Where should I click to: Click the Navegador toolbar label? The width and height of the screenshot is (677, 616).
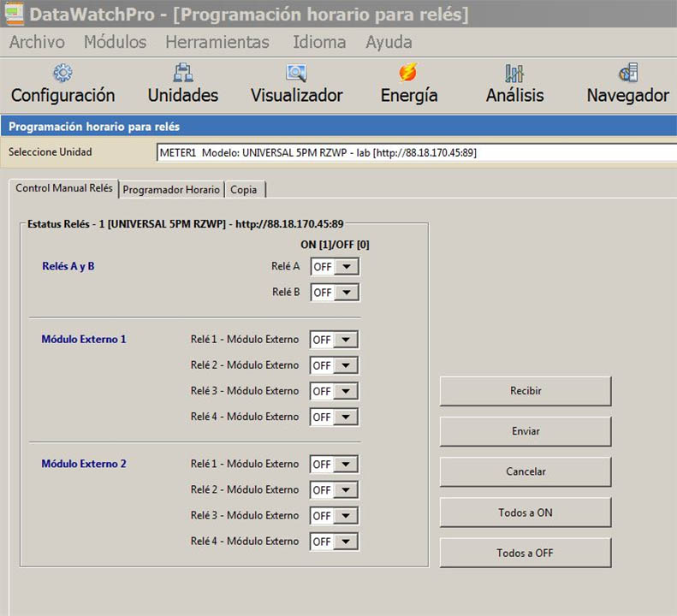[627, 96]
